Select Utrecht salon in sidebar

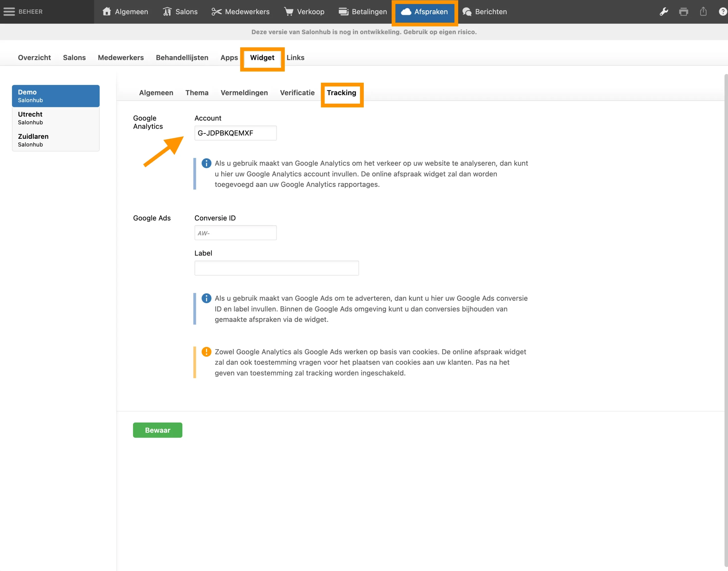[x=55, y=118]
